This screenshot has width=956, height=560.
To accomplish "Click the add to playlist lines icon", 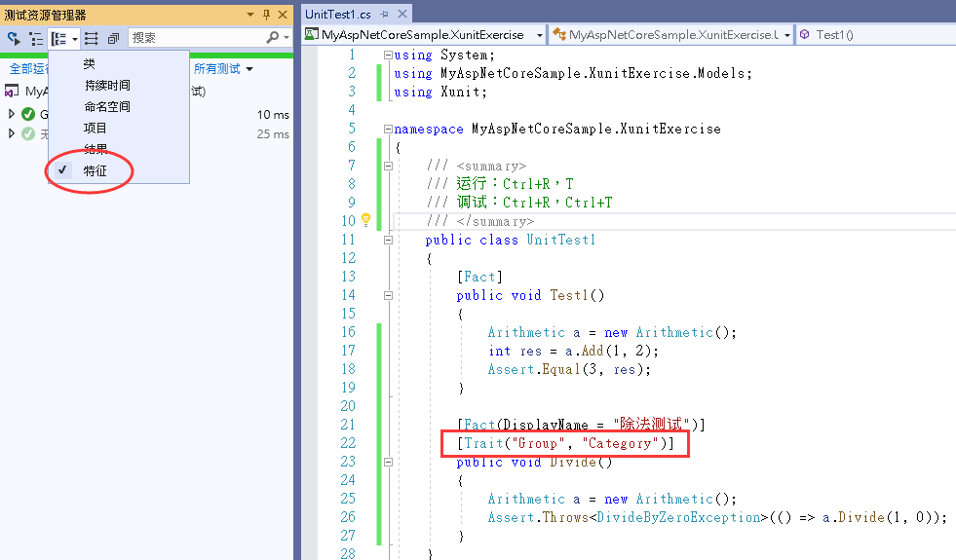I will (x=91, y=39).
